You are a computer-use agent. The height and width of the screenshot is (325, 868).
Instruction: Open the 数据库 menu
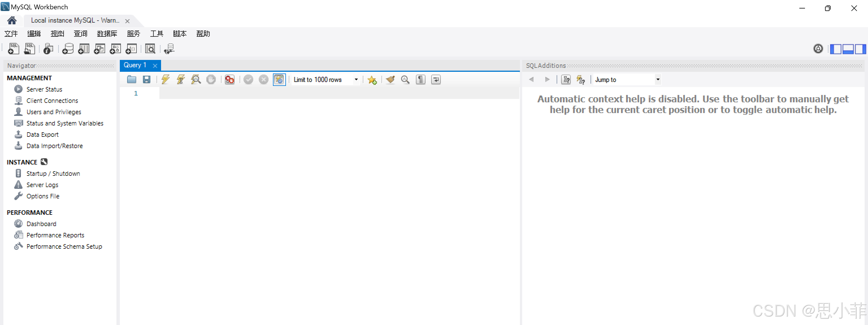tap(107, 34)
